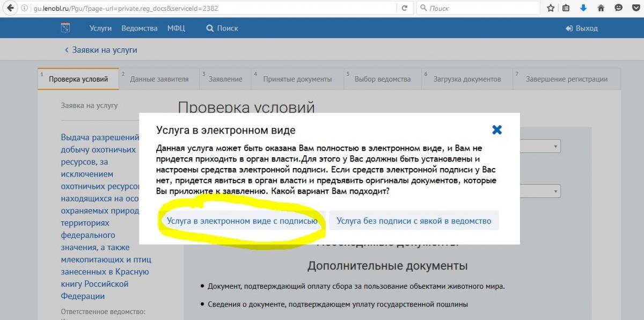
Task: Open the downloads arrow icon
Action: tap(583, 8)
